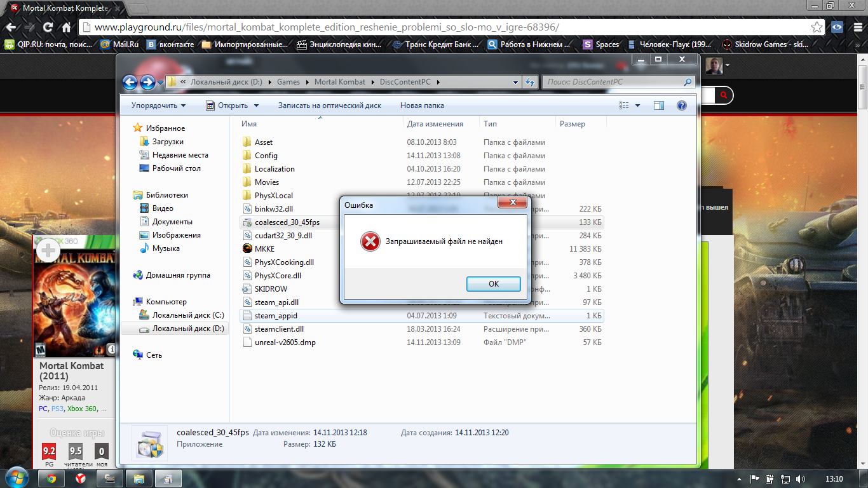This screenshot has width=868, height=488.
Task: Go forward in the Explorer window
Action: click(147, 82)
